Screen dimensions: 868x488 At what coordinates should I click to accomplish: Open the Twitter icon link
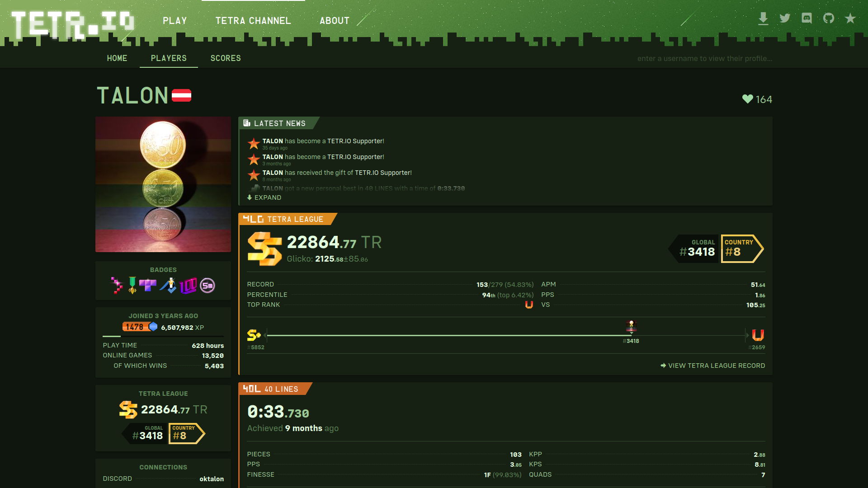coord(785,18)
